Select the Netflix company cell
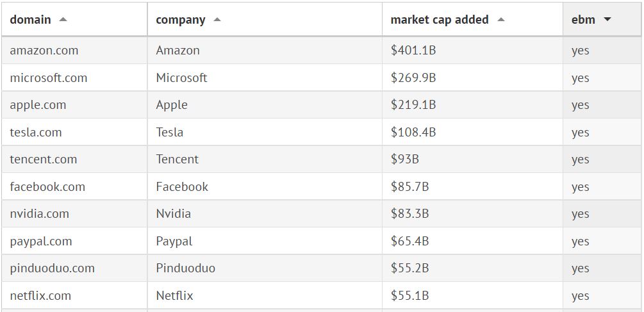This screenshot has width=644, height=312. 174,296
